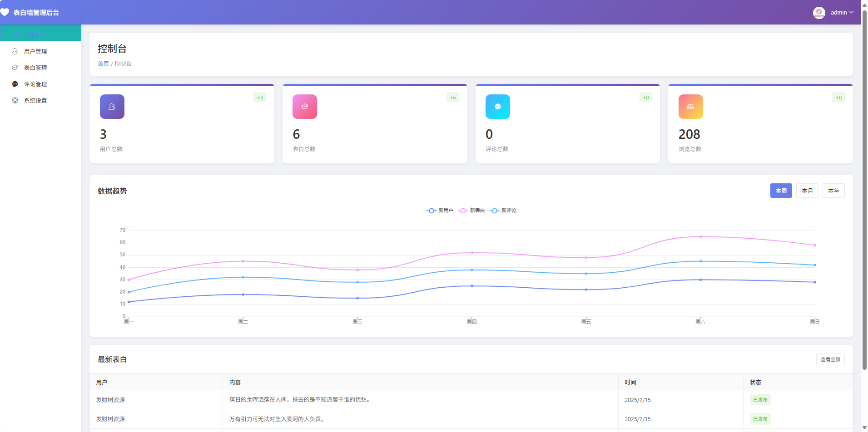Image resolution: width=868 pixels, height=432 pixels.
Task: Click the page vertical scrollbar
Action: [864, 191]
